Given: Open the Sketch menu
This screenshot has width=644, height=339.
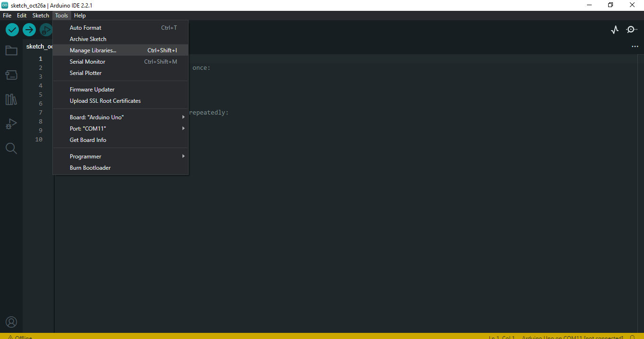Looking at the screenshot, I should (41, 15).
